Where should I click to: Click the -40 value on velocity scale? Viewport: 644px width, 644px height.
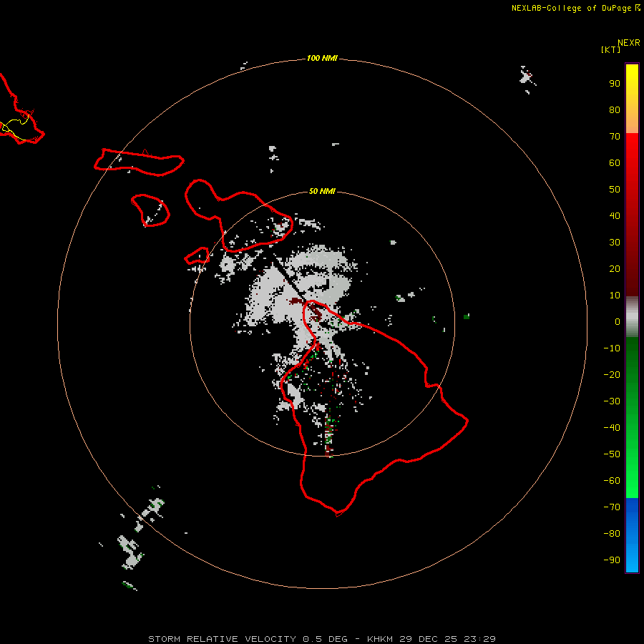612,428
